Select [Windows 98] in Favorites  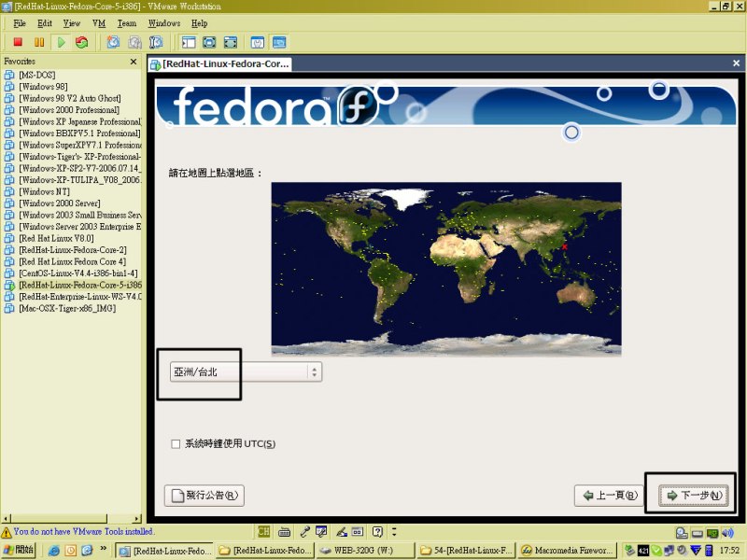click(43, 87)
